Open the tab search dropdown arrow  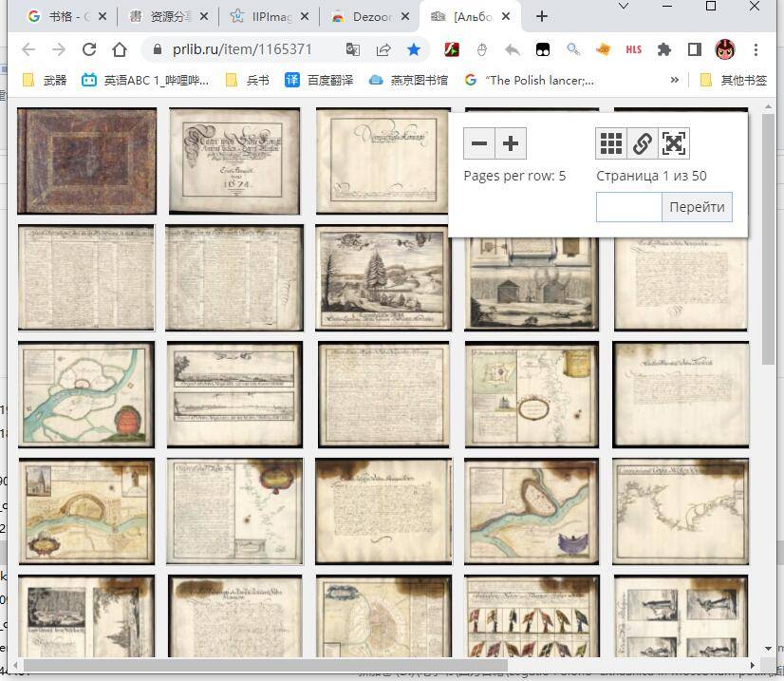click(x=624, y=7)
